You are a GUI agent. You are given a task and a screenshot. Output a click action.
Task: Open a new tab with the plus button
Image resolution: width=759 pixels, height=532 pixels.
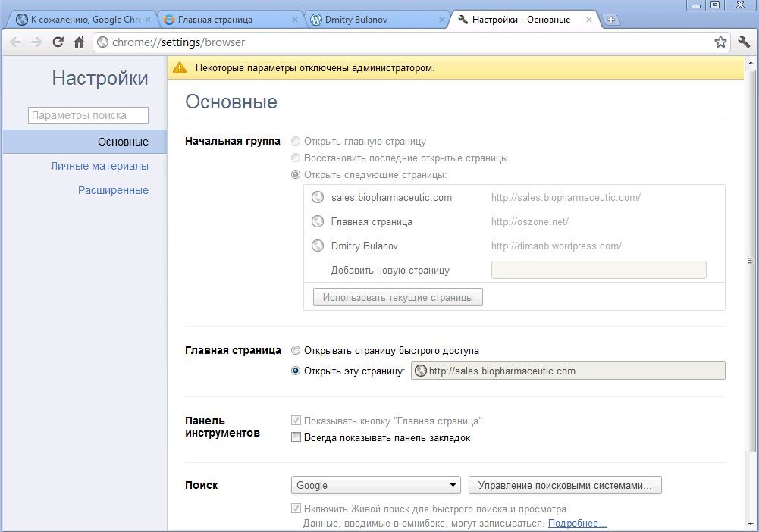611,20
